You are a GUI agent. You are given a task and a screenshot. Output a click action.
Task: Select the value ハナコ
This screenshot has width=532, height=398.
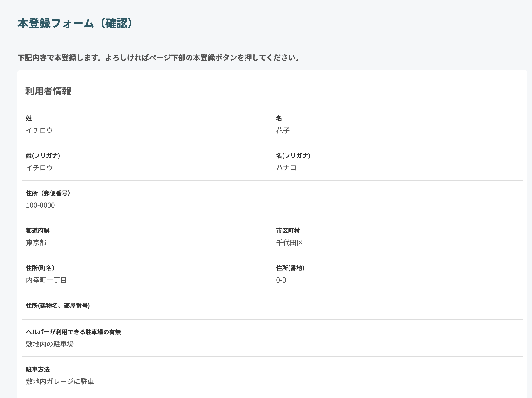point(286,168)
